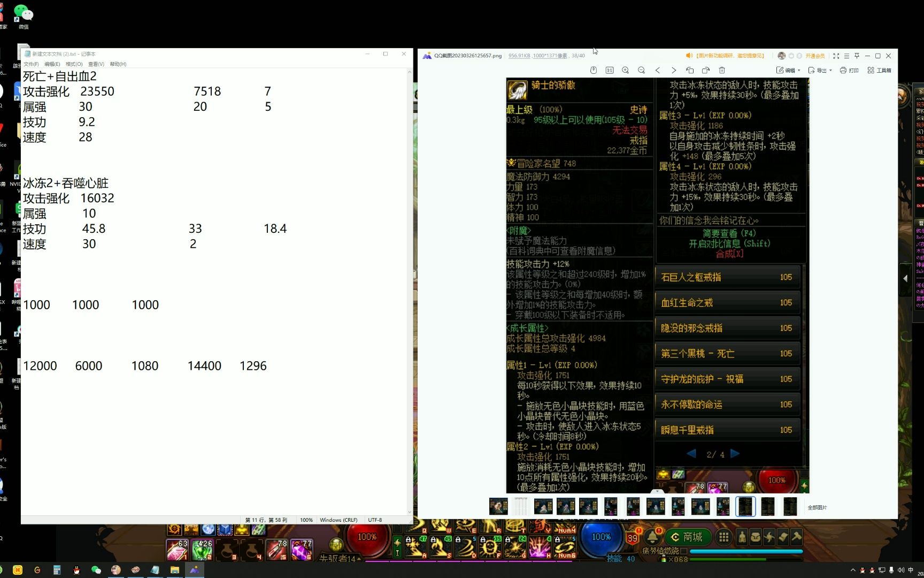
Task: Go to previous image with left chevron
Action: point(658,70)
